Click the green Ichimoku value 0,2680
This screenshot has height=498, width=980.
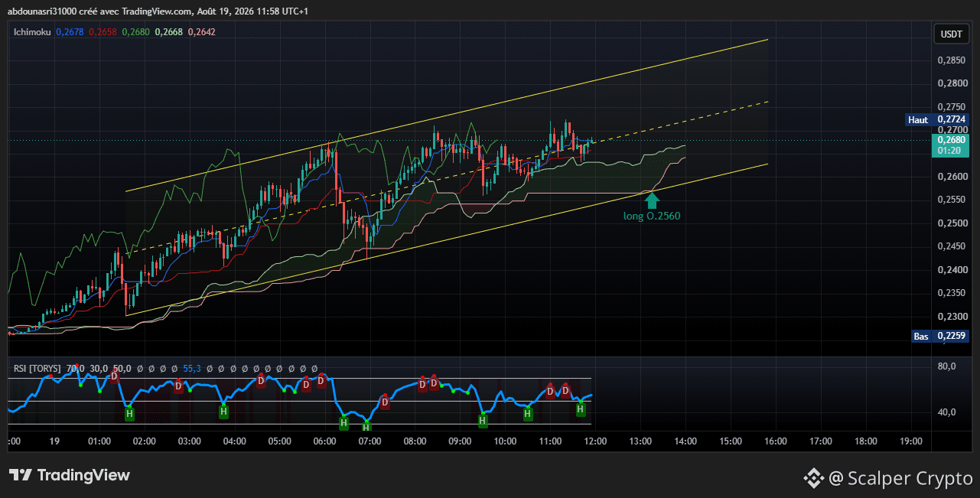tap(135, 32)
